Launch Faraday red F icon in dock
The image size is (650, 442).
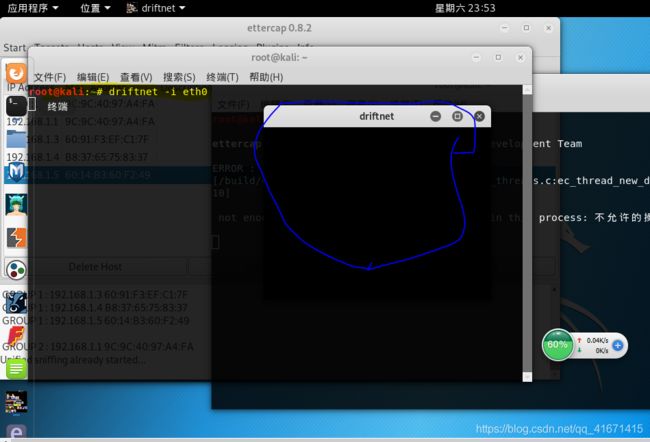(x=16, y=336)
